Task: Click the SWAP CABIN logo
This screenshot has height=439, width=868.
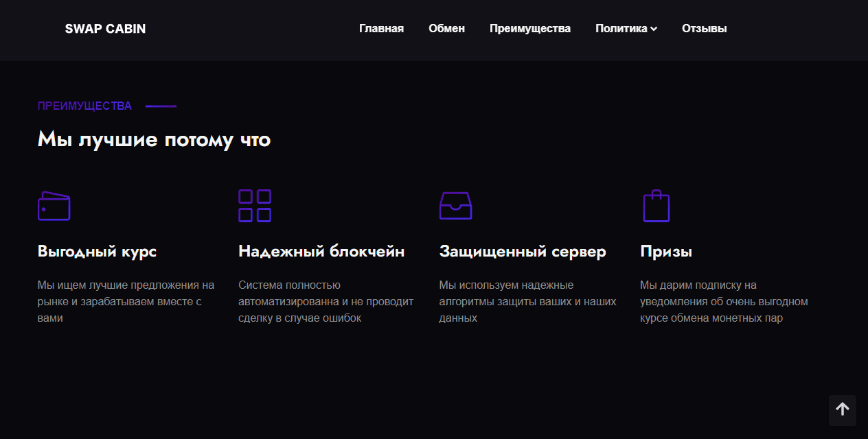Action: [105, 29]
